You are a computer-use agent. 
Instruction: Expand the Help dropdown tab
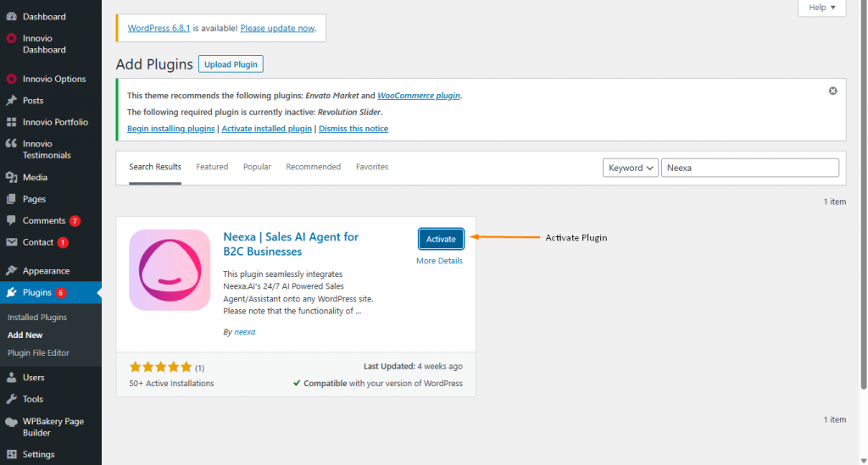click(821, 8)
